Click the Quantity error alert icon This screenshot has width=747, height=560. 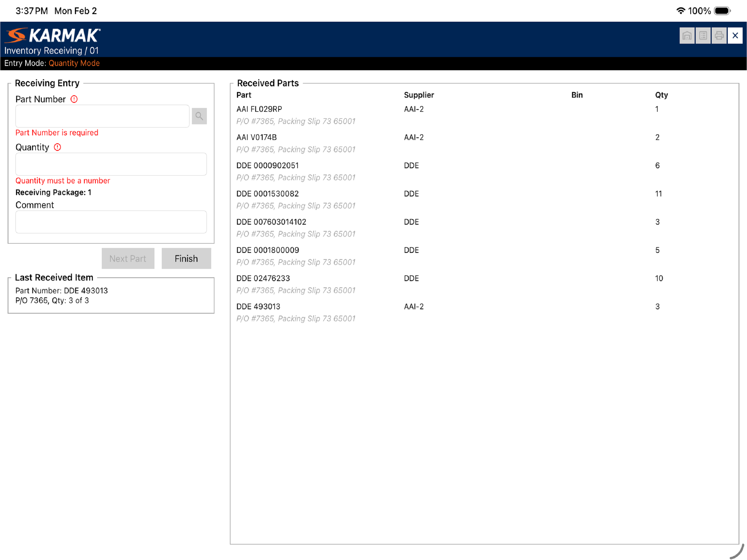pos(58,147)
